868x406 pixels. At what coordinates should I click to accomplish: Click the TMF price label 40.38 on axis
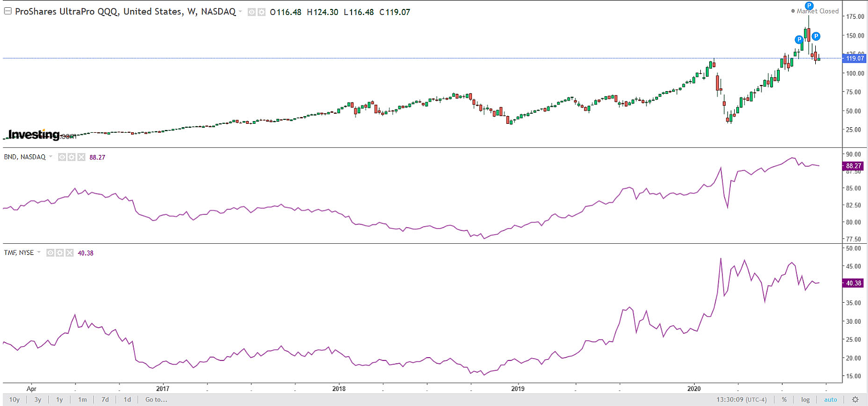[854, 283]
